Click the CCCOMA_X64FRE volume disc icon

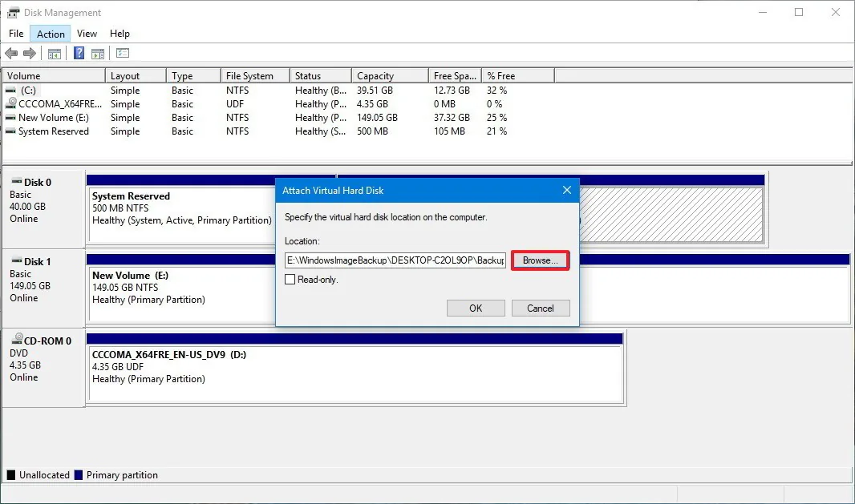[x=11, y=103]
